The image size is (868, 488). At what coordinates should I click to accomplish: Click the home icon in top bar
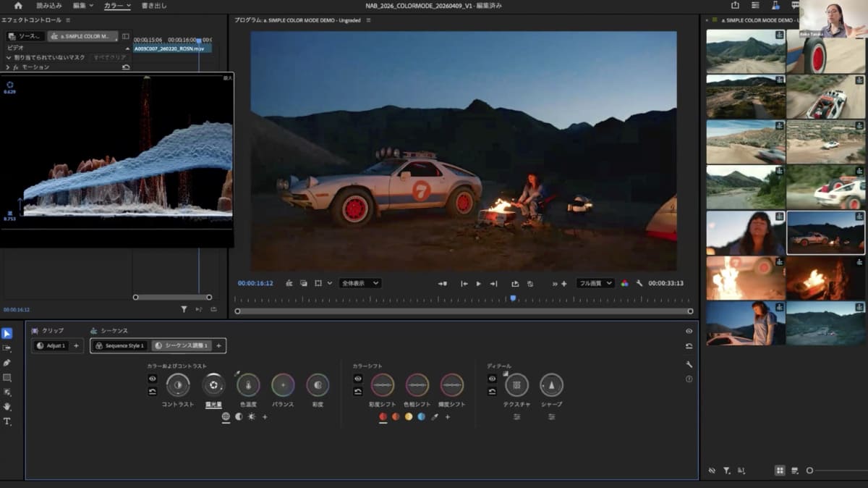[x=18, y=6]
